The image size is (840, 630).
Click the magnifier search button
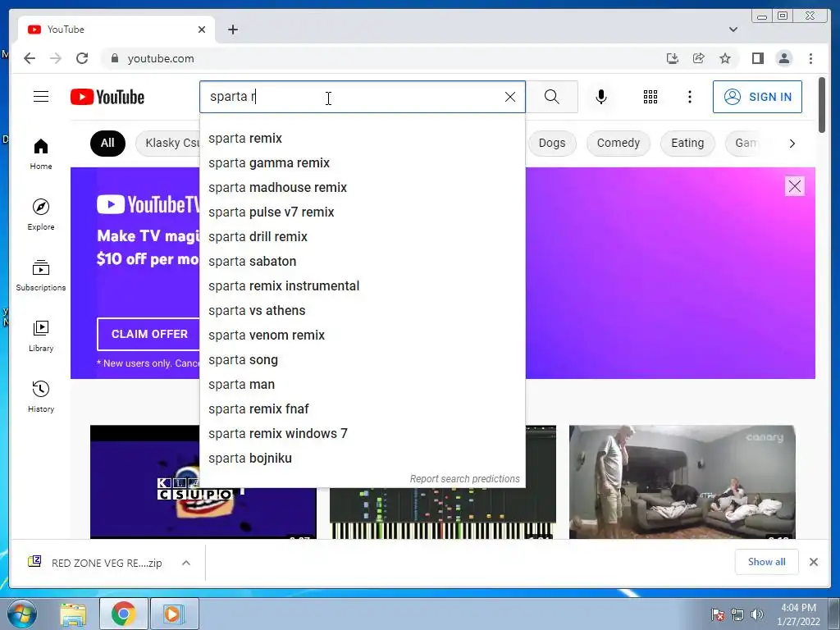coord(552,97)
